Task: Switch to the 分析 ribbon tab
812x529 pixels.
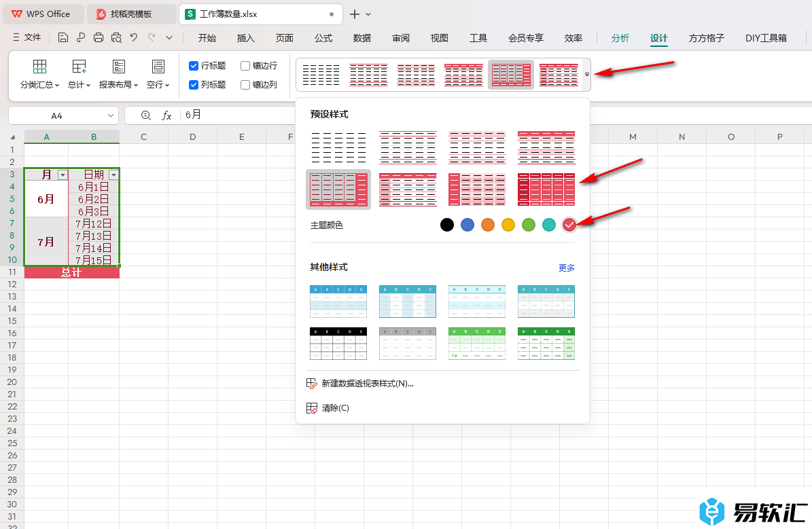Action: click(620, 38)
